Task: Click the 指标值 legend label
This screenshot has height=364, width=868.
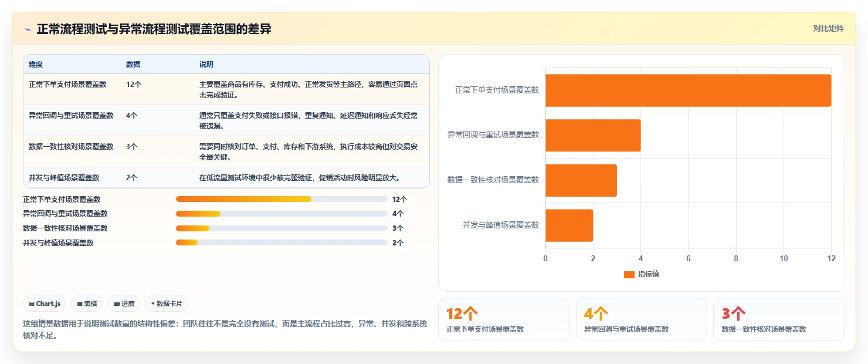Action: point(649,274)
